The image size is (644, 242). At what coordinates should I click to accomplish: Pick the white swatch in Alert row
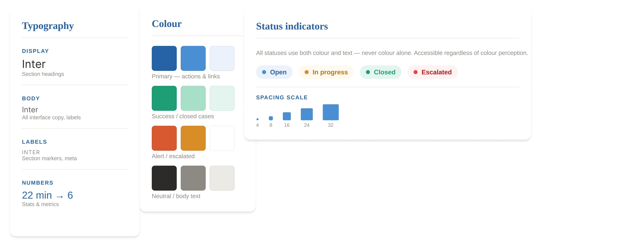pos(222,138)
